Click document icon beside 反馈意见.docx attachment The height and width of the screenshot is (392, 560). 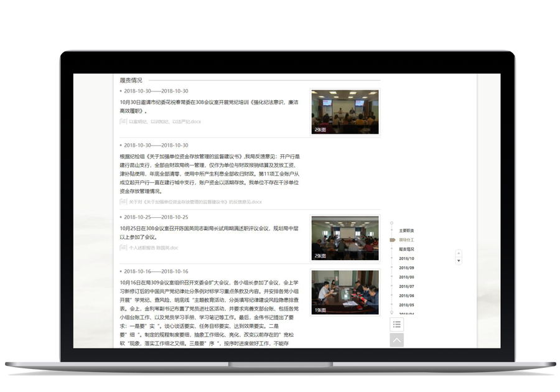[x=123, y=202]
